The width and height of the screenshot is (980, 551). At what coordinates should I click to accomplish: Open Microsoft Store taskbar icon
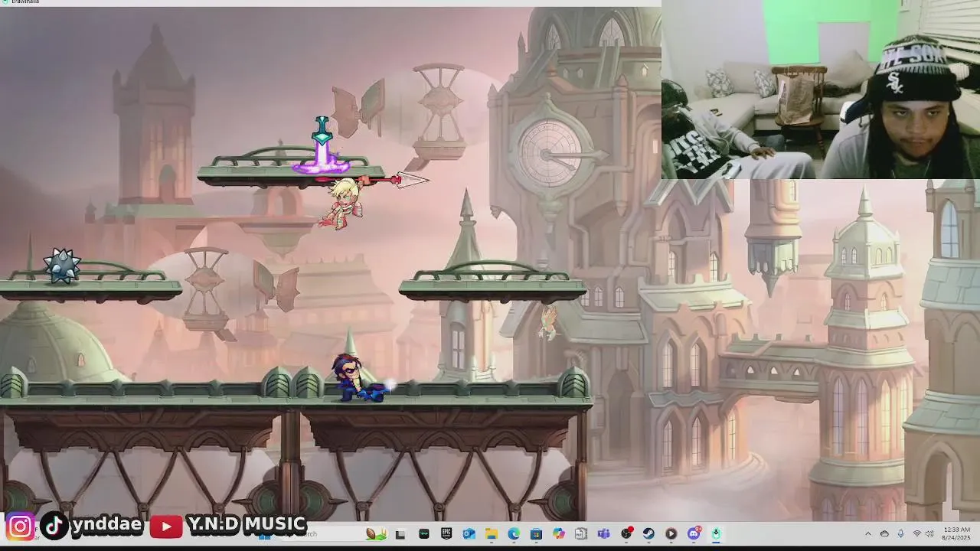[536, 533]
